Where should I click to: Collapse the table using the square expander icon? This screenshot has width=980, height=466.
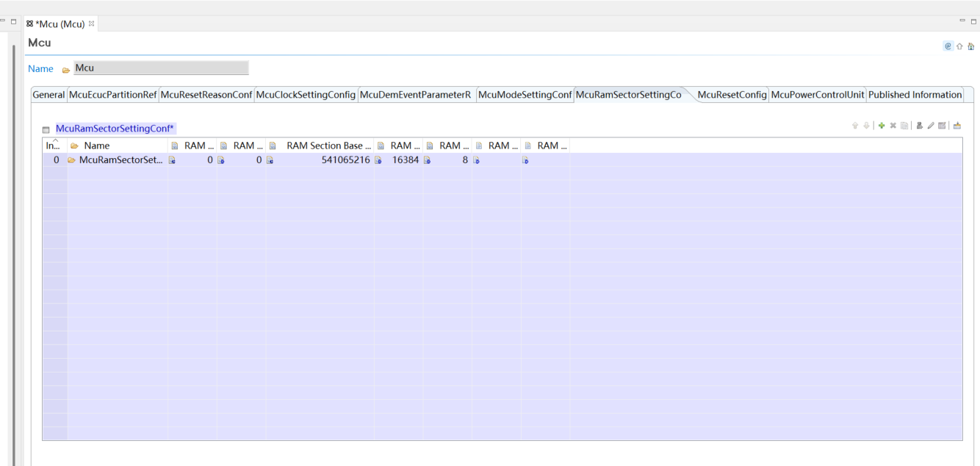46,128
